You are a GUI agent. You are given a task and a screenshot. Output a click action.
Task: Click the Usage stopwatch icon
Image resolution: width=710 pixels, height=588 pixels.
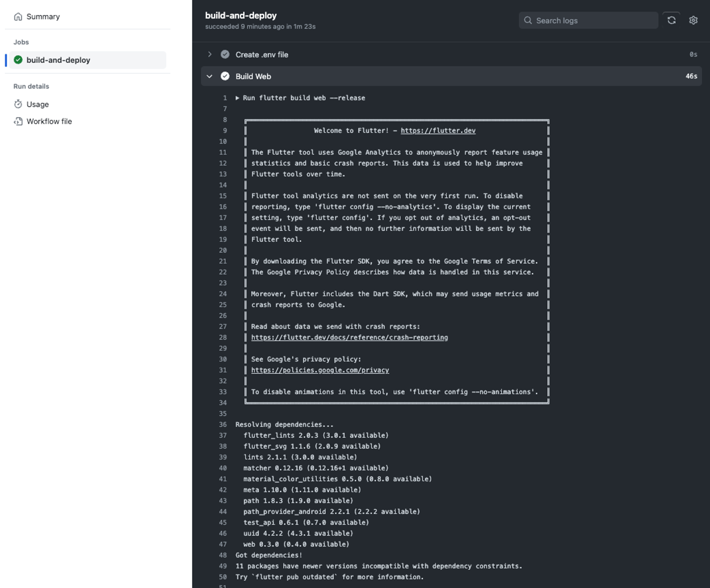[x=18, y=104]
